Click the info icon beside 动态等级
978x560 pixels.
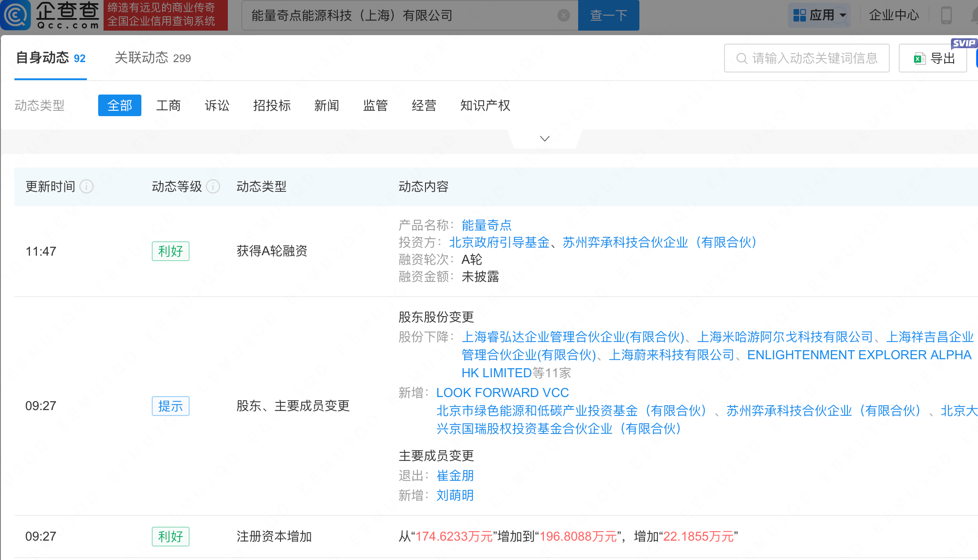tap(213, 186)
